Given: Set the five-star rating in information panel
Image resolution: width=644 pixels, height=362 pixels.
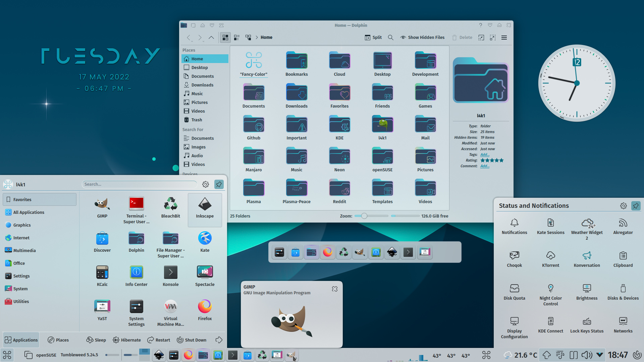Looking at the screenshot, I should (501, 160).
